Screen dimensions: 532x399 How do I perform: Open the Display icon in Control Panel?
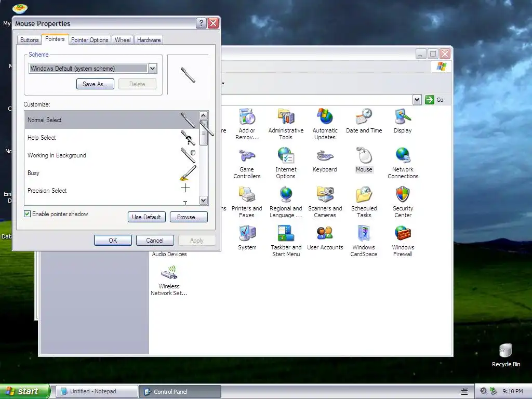[x=403, y=121]
